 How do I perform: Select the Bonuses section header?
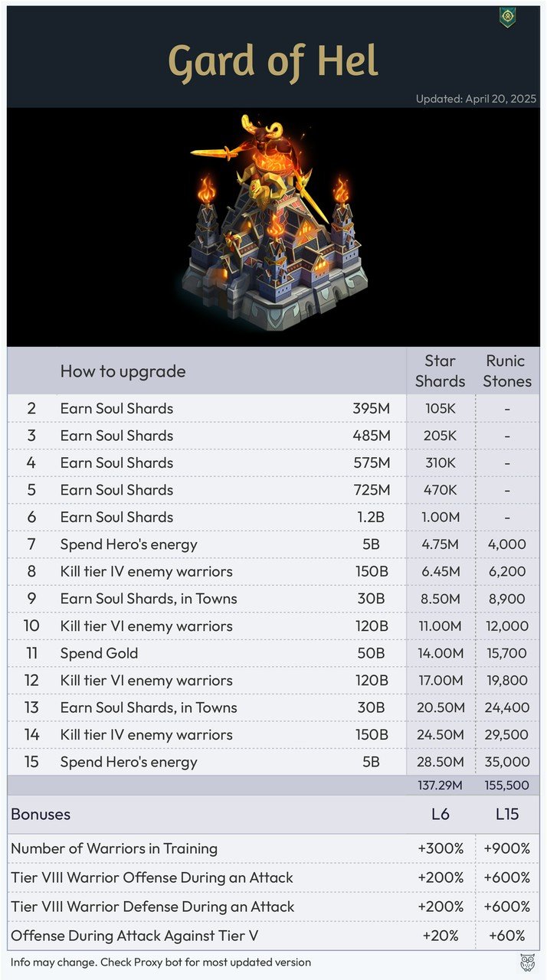pyautogui.click(x=41, y=814)
